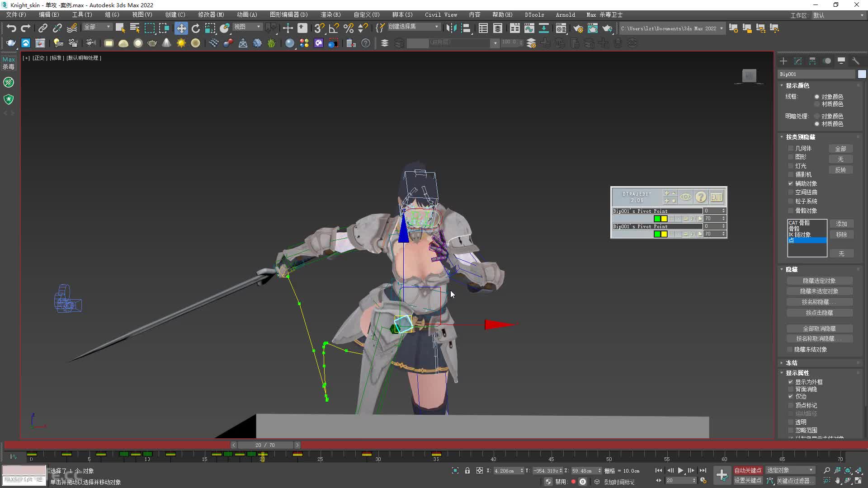Screen dimensions: 868x488
Task: Collapse the 显示颜色 rollout
Action: 797,85
